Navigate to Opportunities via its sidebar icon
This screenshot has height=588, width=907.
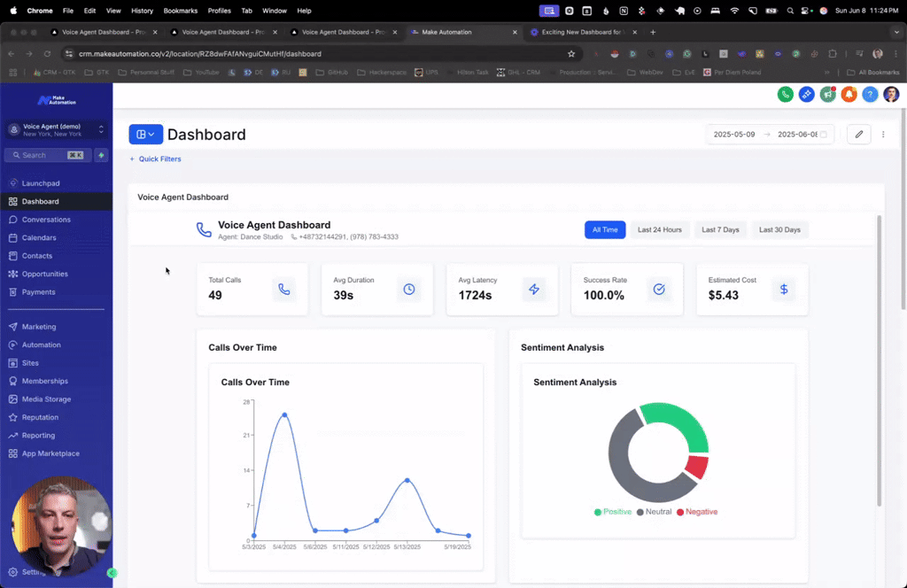(x=43, y=274)
